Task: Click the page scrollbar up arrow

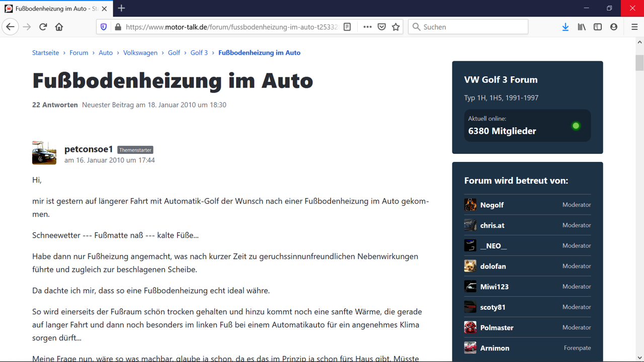Action: [639, 42]
